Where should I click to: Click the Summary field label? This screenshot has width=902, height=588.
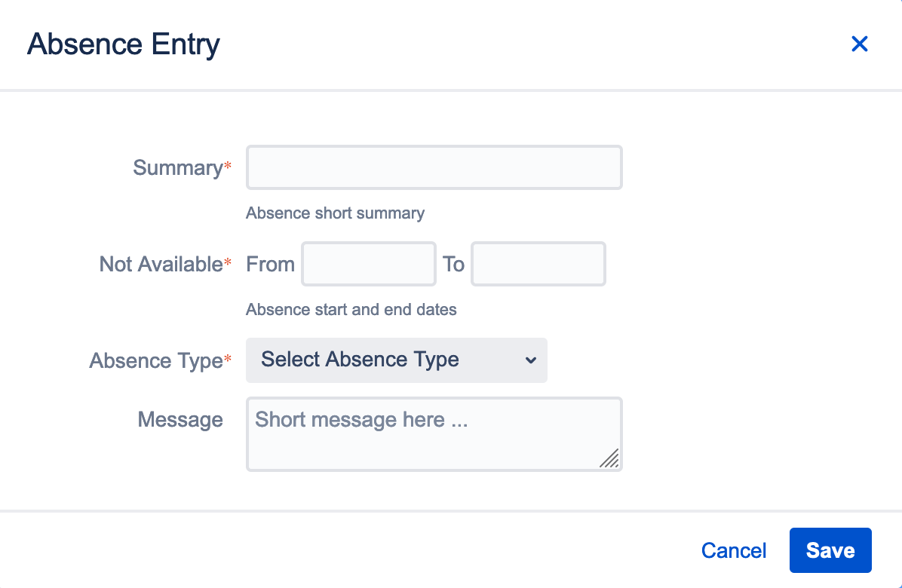coord(177,167)
